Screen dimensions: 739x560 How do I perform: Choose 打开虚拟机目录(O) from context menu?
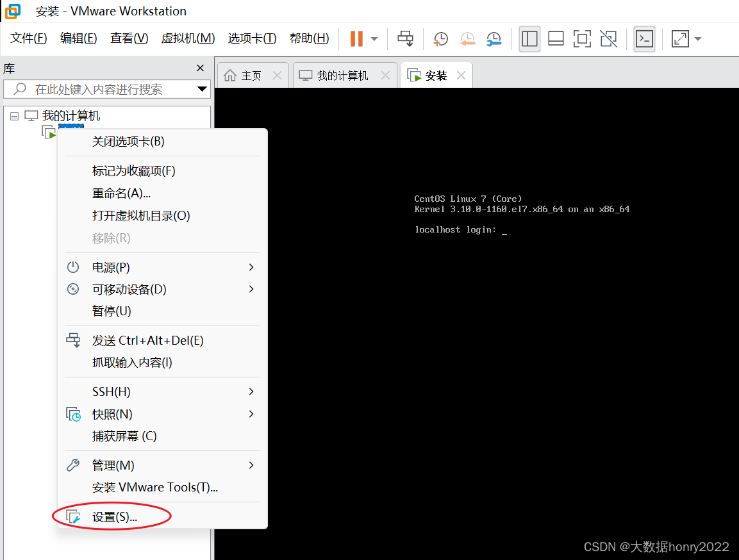(x=162, y=216)
